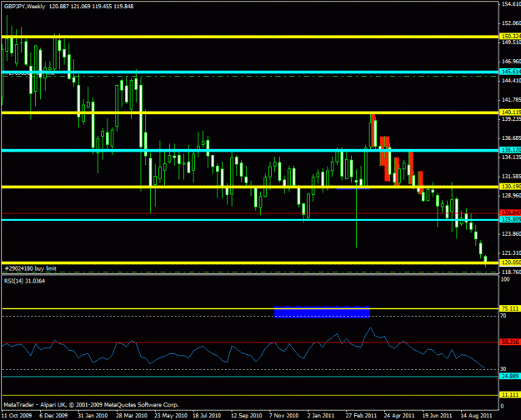521x420 pixels.
Task: Click the red 126.849 price label
Action: click(x=511, y=212)
